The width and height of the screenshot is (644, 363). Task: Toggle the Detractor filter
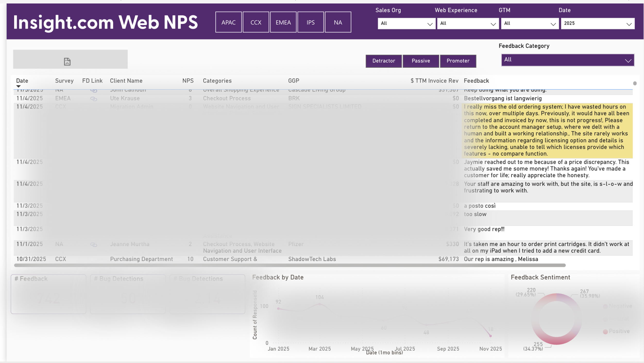point(383,61)
